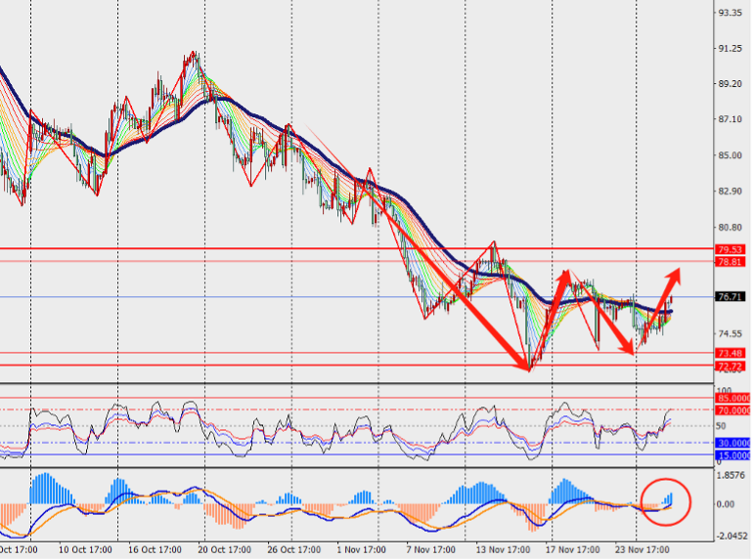The image size is (753, 560).
Task: Click the 85.00 price axis value
Action: (730, 156)
